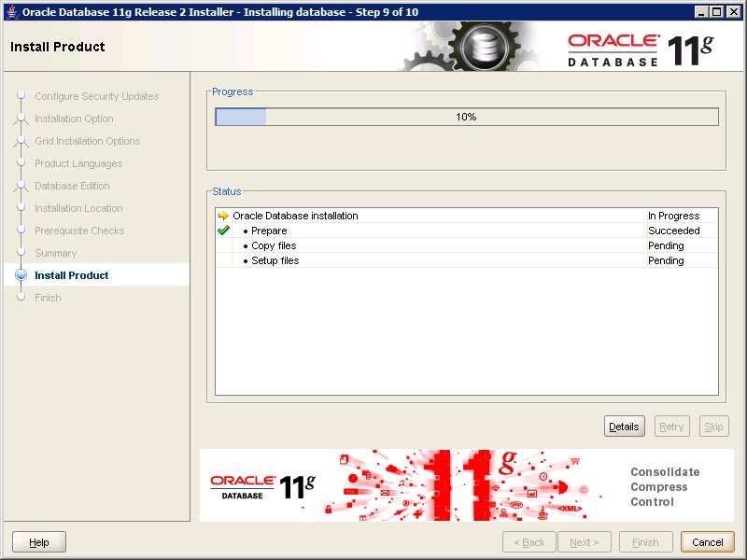Select Installation Option step
The height and width of the screenshot is (560, 747).
click(74, 119)
